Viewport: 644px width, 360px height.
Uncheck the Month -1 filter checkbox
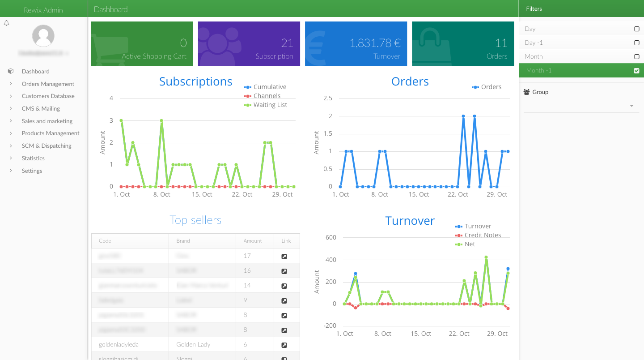coord(637,70)
